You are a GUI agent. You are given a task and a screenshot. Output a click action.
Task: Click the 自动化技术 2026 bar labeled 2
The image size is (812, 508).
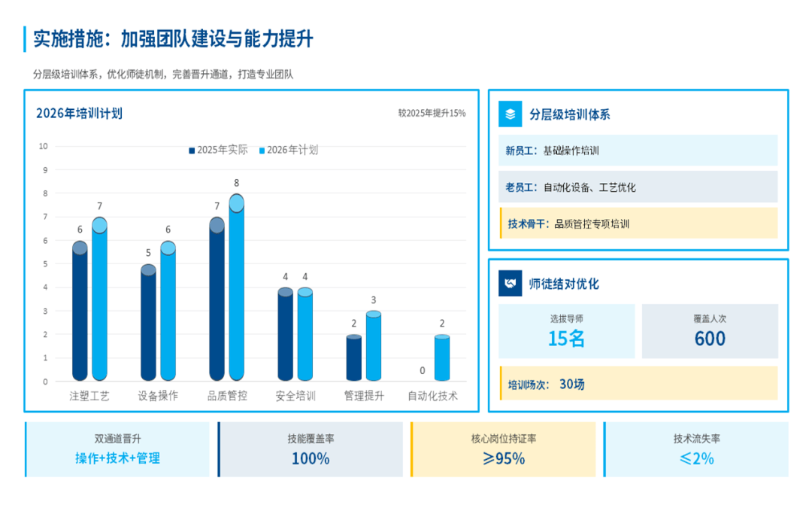pyautogui.click(x=442, y=358)
